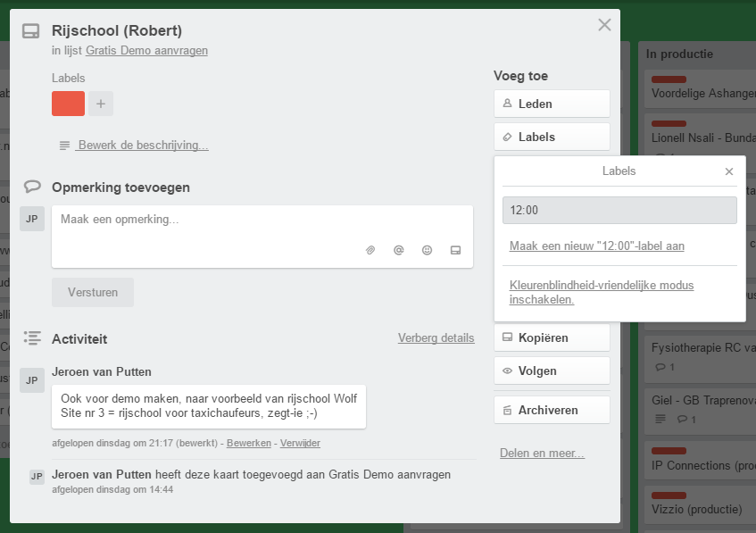Close the Rijschool (Robert) card dialog
The image size is (756, 533).
coord(604,25)
